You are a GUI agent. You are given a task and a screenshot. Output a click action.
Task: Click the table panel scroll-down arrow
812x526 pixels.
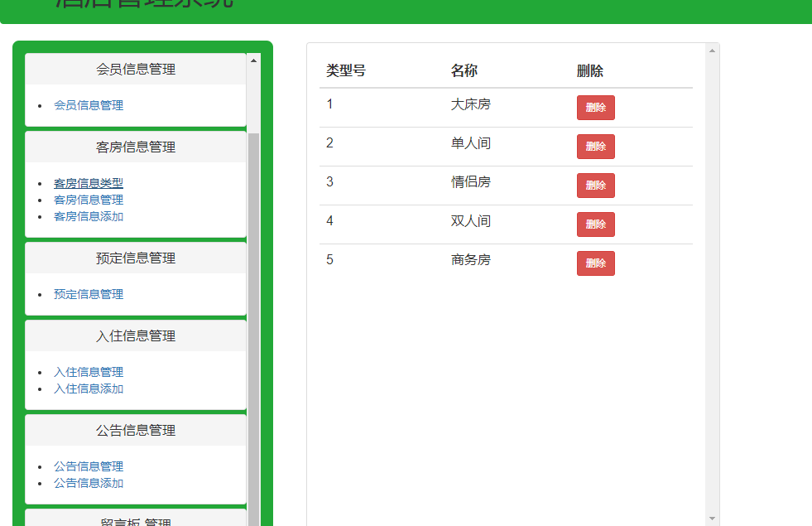tap(712, 519)
